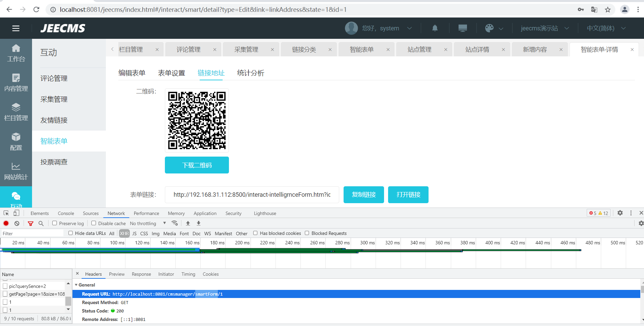644x326 pixels.
Task: Check the Hide data URLs checkbox
Action: [x=70, y=233]
